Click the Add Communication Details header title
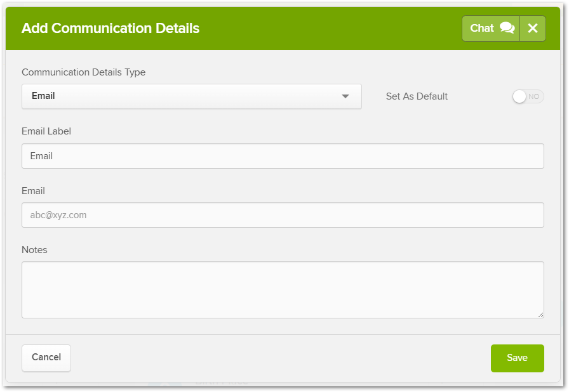 pyautogui.click(x=110, y=29)
